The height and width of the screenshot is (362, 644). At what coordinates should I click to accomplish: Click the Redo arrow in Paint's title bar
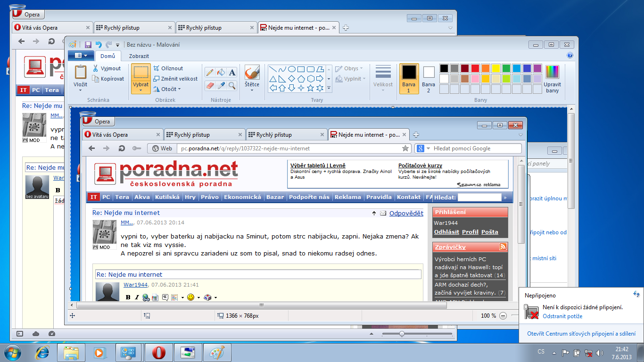(x=108, y=45)
